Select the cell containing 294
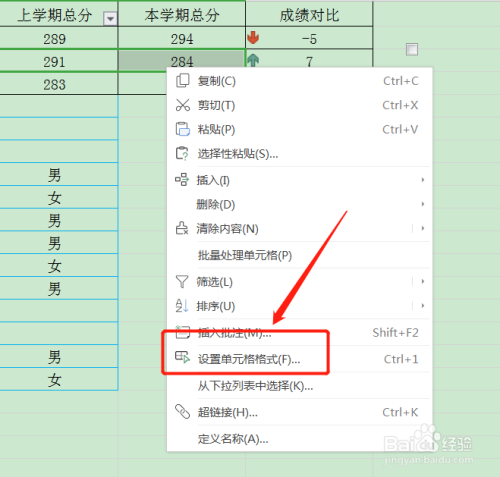This screenshot has width=500, height=477. (182, 38)
